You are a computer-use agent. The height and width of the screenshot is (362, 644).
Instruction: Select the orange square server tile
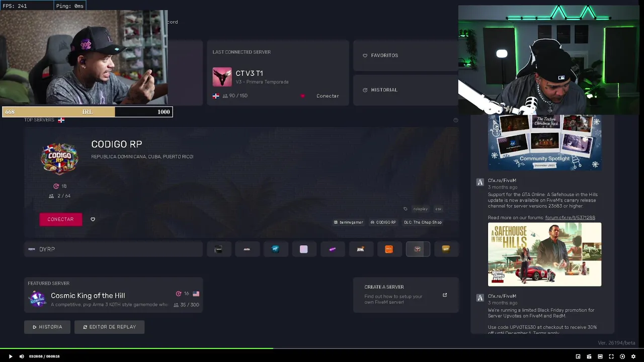[389, 249]
